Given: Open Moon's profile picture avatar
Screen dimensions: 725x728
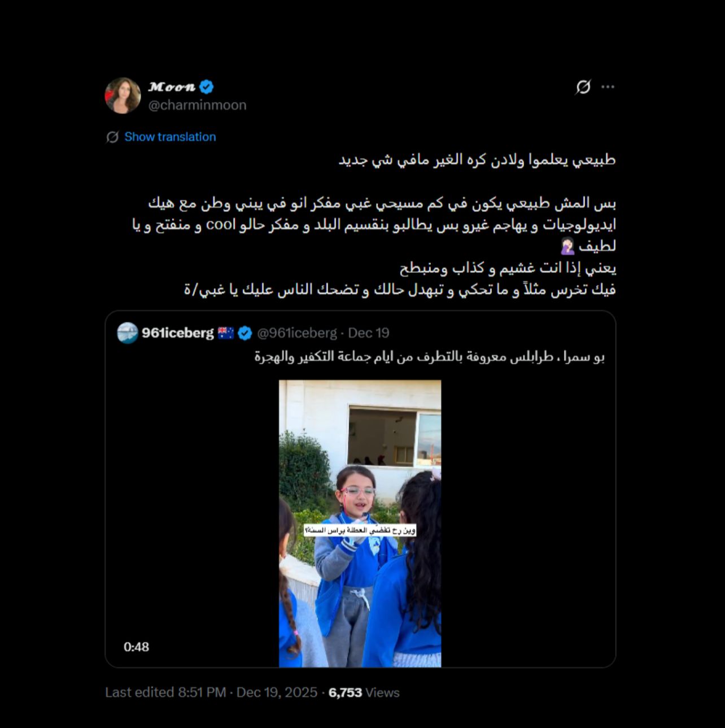Looking at the screenshot, I should [x=123, y=95].
